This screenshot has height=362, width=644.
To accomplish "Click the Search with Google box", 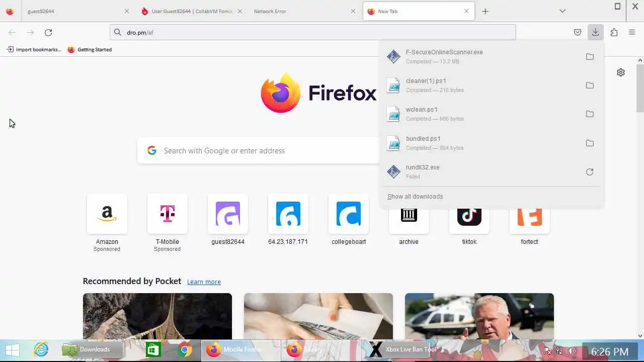I will coord(258,151).
